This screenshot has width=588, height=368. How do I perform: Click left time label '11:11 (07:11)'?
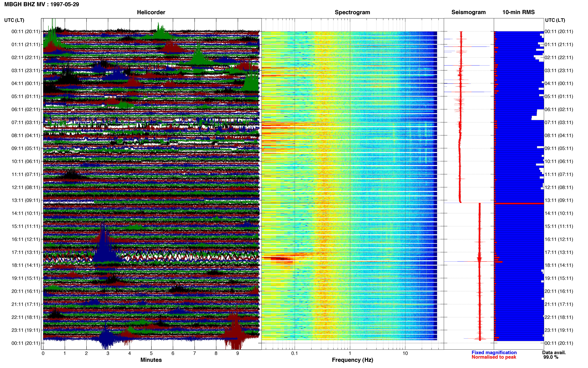click(26, 174)
